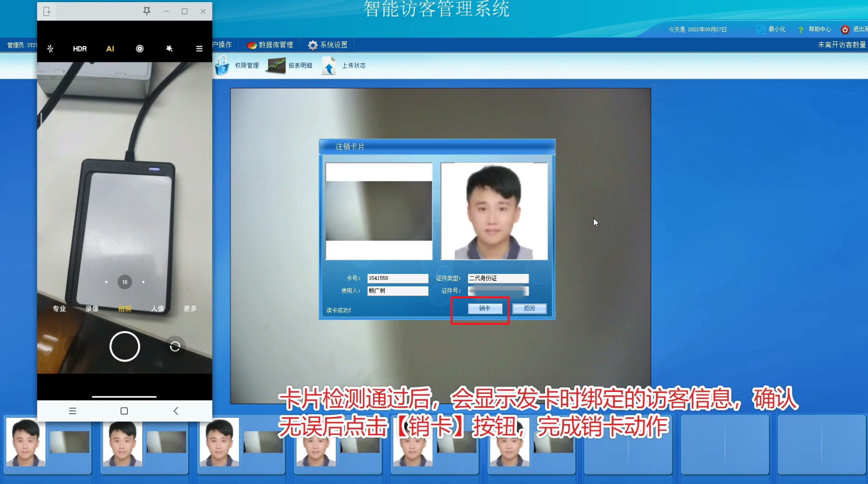The image size is (868, 484).
Task: Expand the 更多 camera modes
Action: tap(190, 308)
